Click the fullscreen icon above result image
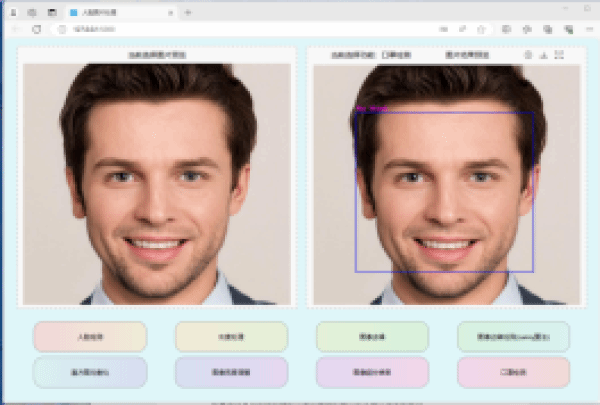This screenshot has width=600, height=405. coord(559,55)
